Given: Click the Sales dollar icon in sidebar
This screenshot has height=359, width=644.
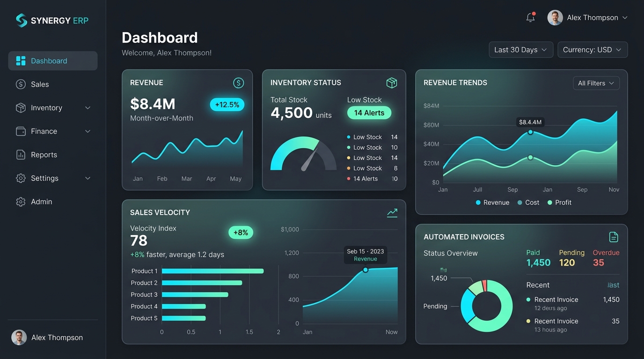Looking at the screenshot, I should pyautogui.click(x=21, y=84).
